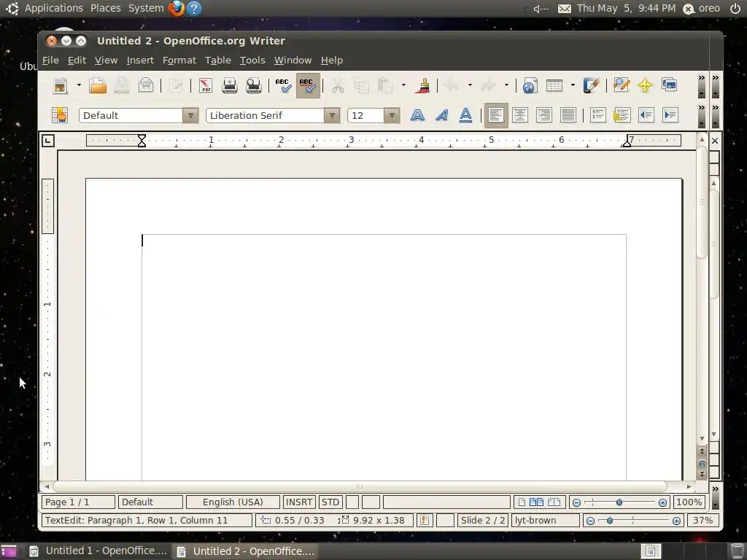The image size is (747, 560).
Task: Expand the Paste options dropdown arrow
Action: pos(403,86)
